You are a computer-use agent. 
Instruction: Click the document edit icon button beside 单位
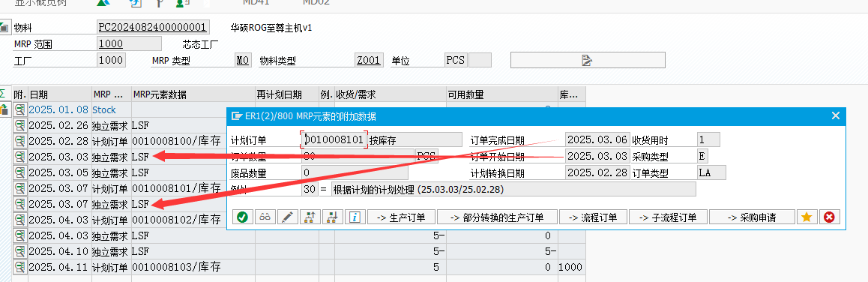click(588, 60)
